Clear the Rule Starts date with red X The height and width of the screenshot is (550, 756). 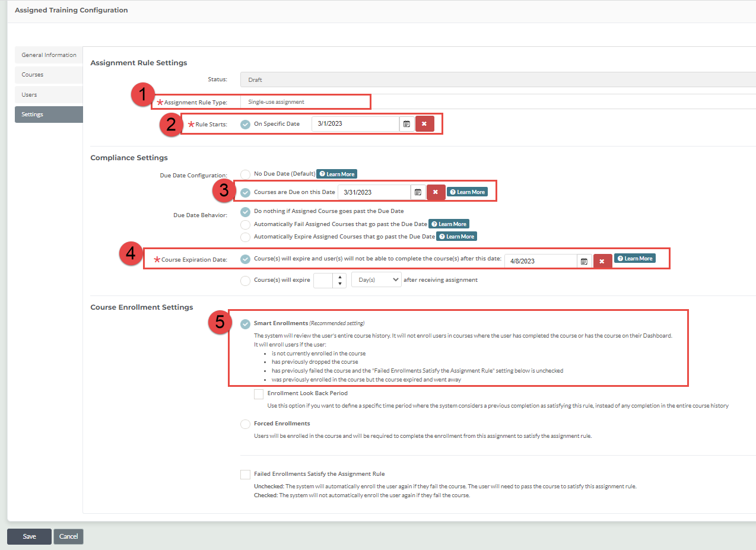tap(423, 123)
